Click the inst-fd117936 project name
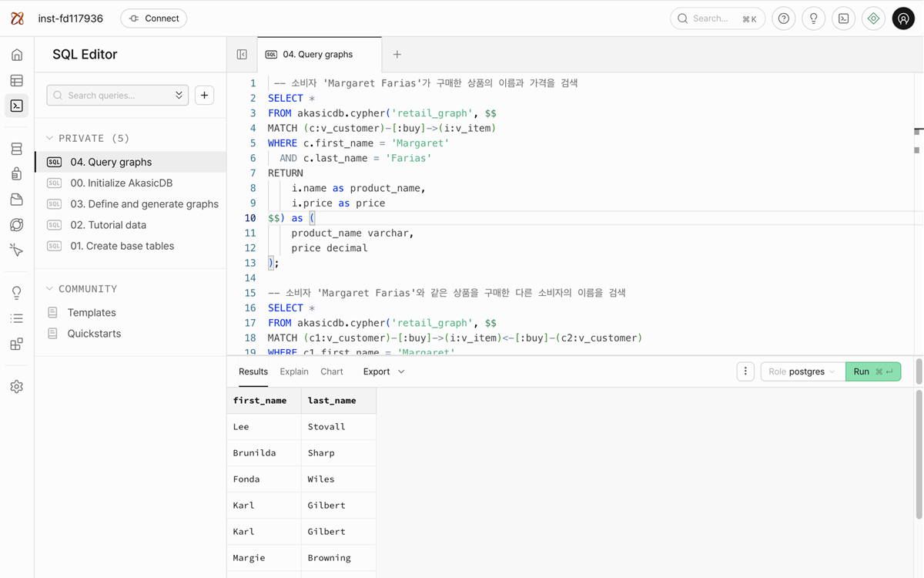Image resolution: width=924 pixels, height=578 pixels. pos(71,18)
